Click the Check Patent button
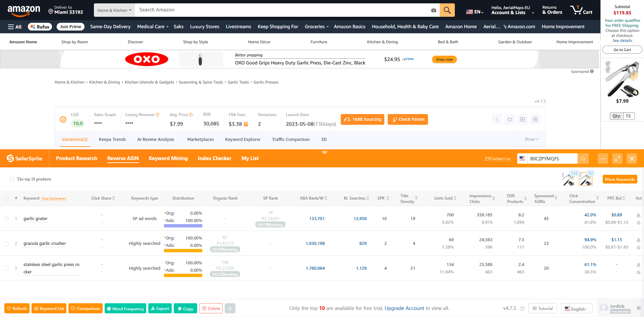The image size is (644, 317). (408, 119)
